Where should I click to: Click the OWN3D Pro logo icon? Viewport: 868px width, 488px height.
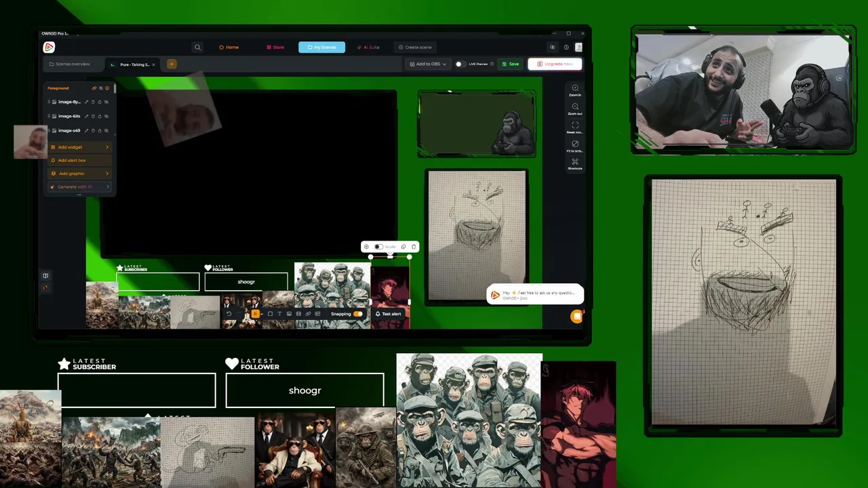pos(49,47)
